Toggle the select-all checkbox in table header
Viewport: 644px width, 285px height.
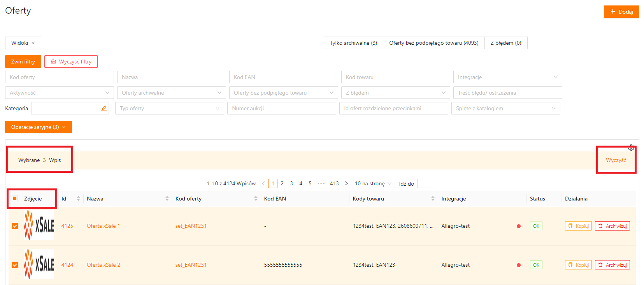pyautogui.click(x=15, y=198)
